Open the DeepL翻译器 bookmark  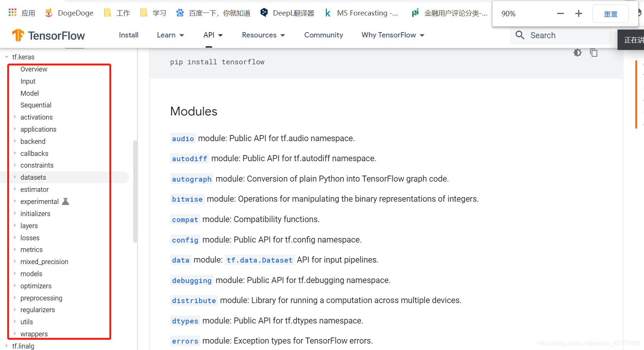pos(288,13)
